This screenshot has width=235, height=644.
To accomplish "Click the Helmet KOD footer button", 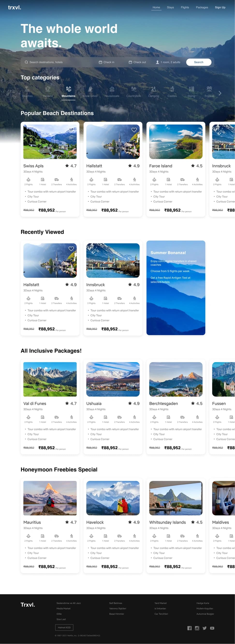I will tap(64, 627).
